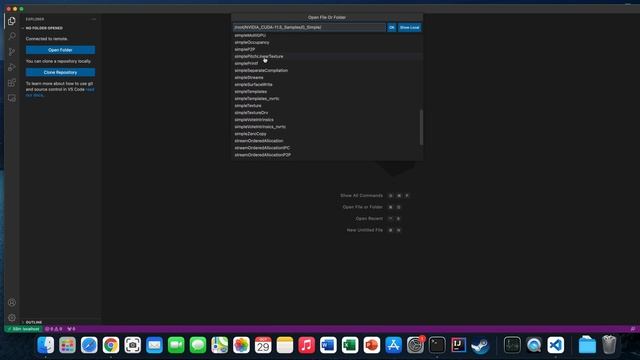Confirm path with the OK button
The height and width of the screenshot is (360, 640).
pyautogui.click(x=391, y=27)
